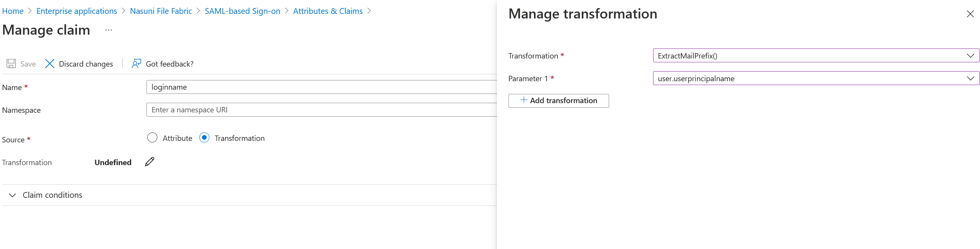Open the ExtractMailPrefix() transformation dropdown

coord(816,56)
